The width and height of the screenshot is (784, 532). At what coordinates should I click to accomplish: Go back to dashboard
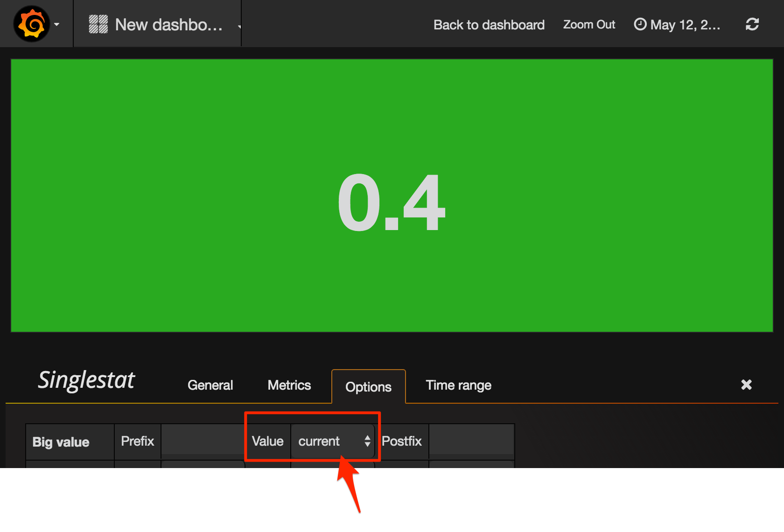click(x=489, y=25)
